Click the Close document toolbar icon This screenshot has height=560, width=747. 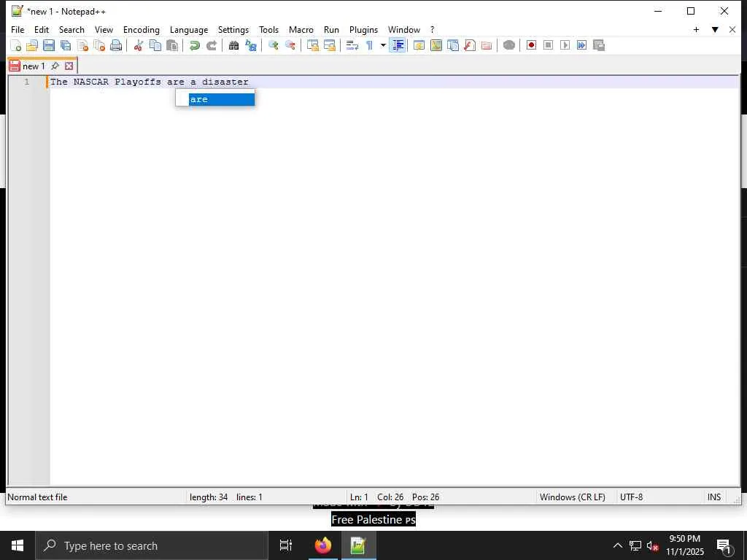pos(82,45)
